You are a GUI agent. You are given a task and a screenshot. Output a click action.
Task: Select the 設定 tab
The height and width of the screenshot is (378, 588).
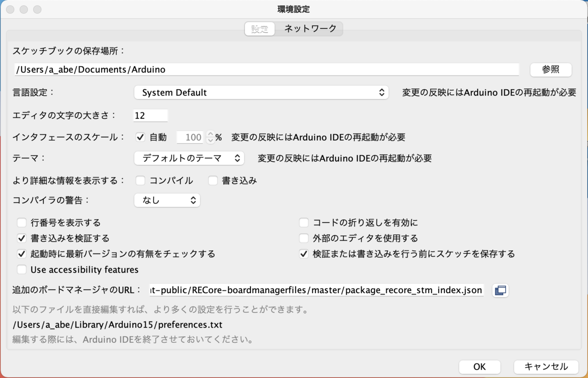[x=259, y=28]
